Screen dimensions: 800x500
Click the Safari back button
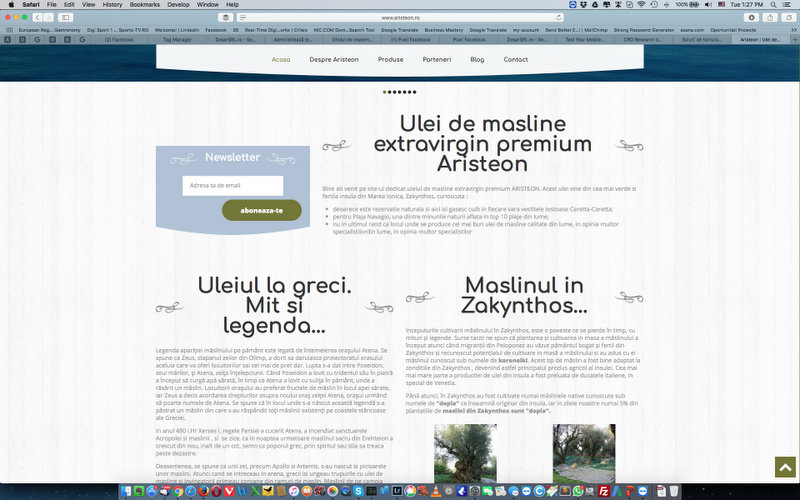tap(37, 17)
